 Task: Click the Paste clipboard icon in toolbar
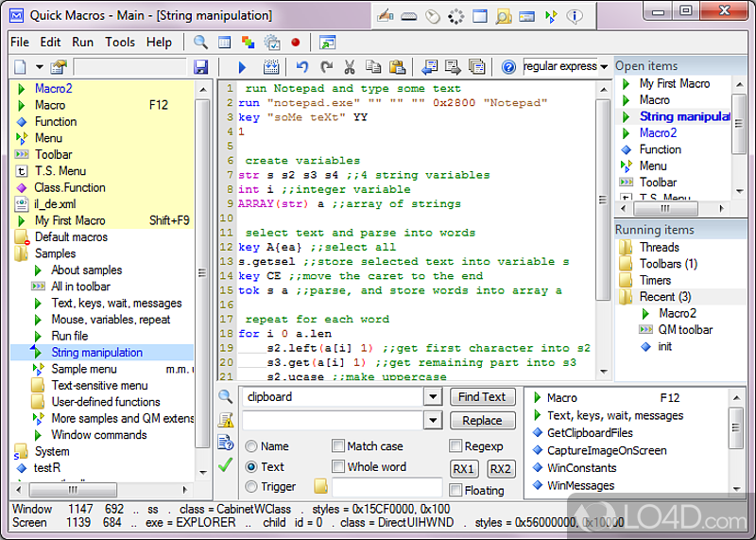[x=397, y=67]
